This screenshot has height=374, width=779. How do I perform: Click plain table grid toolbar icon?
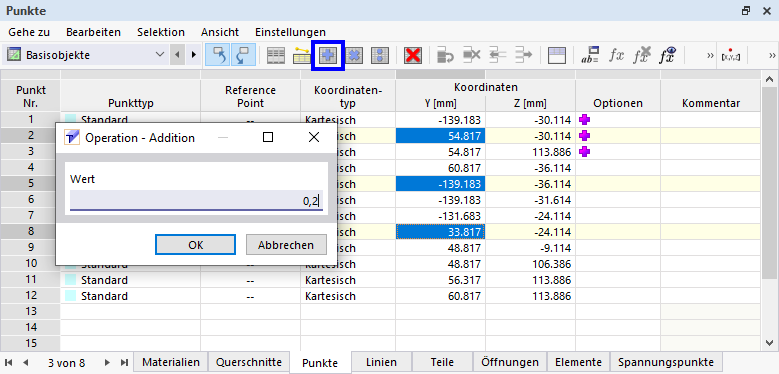click(276, 55)
